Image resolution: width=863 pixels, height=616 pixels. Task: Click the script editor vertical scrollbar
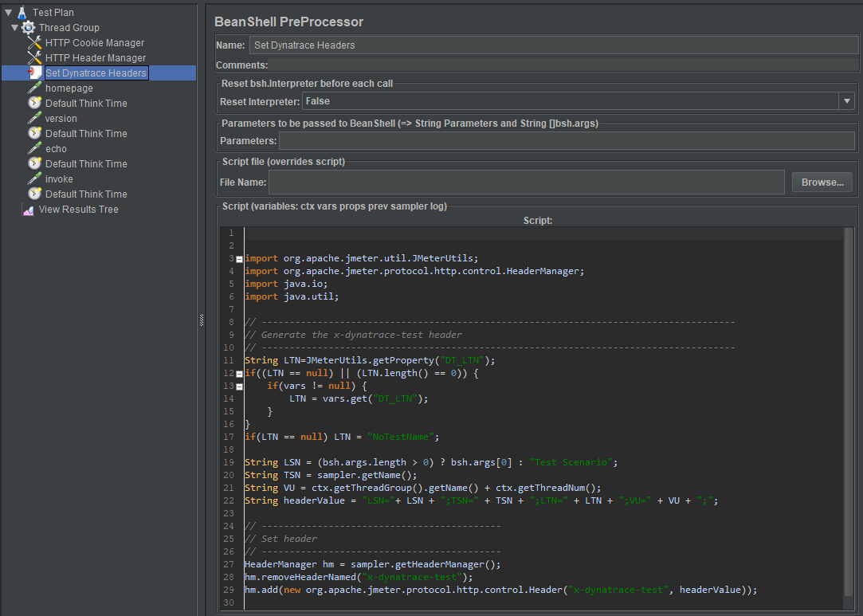coord(849,410)
